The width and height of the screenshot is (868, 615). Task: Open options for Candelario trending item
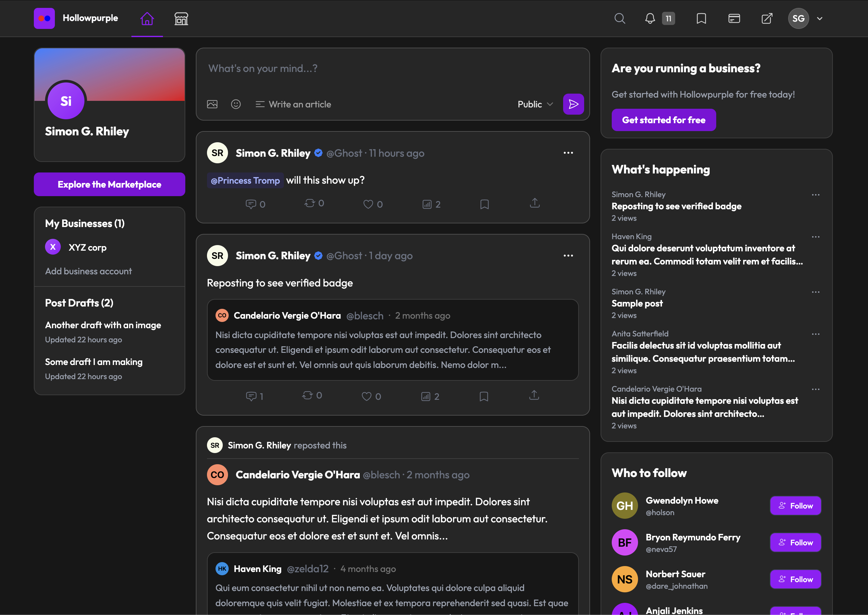pyautogui.click(x=816, y=389)
